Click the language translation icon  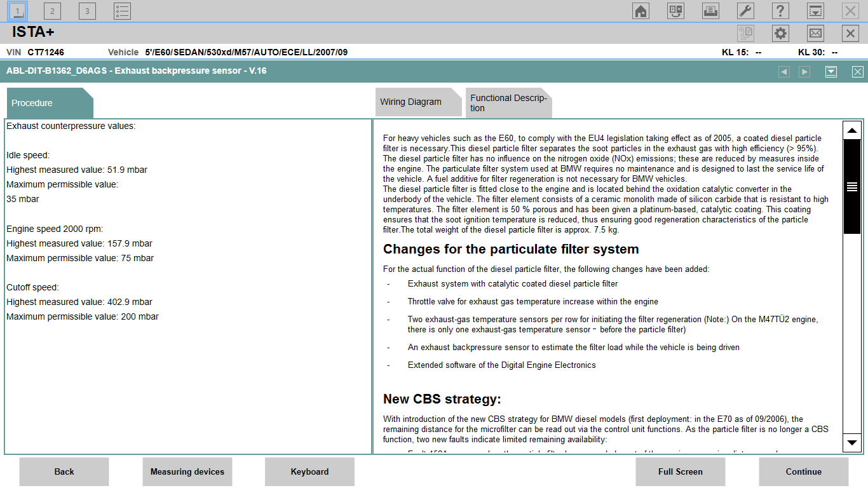675,11
